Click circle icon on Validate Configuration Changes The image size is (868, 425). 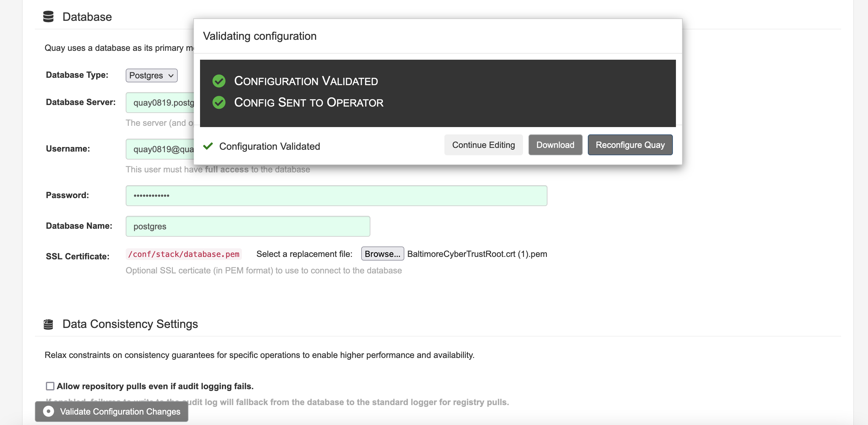click(49, 411)
